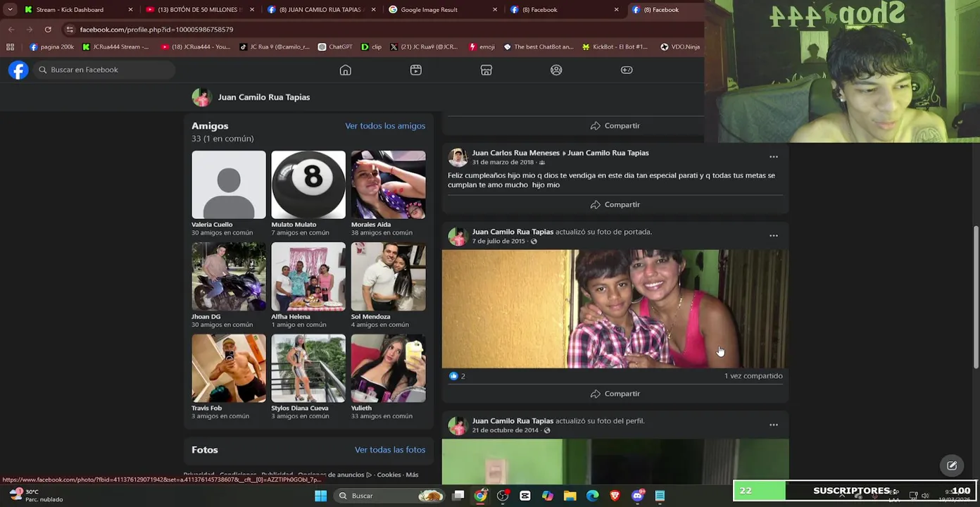The height and width of the screenshot is (507, 980).
Task: Switch to the BOTÓN DE 50 MILLONES YouTube tab
Action: 199,10
